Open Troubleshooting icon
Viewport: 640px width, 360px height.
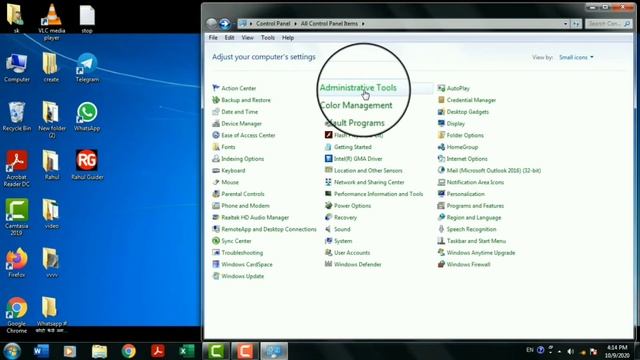coord(216,253)
